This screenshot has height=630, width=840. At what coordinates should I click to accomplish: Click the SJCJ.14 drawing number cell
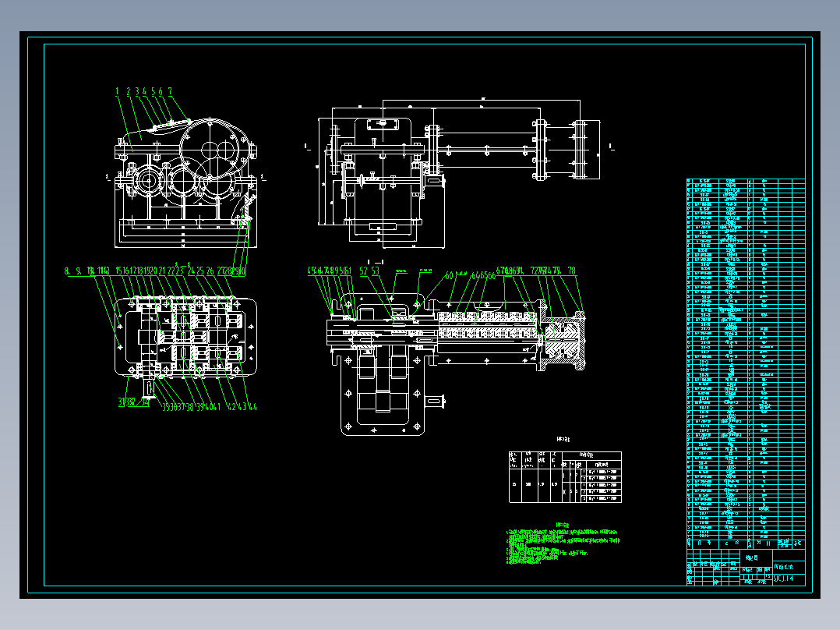[789, 579]
